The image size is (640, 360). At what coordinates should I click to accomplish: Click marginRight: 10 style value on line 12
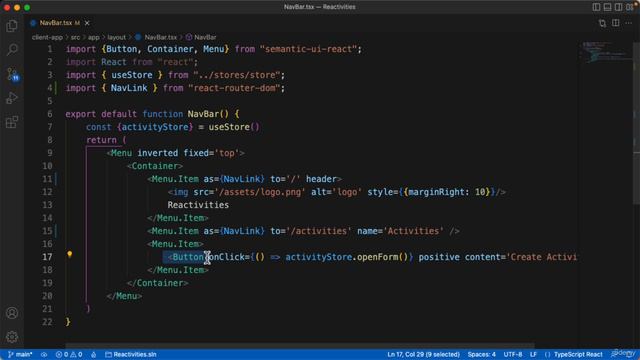point(447,192)
